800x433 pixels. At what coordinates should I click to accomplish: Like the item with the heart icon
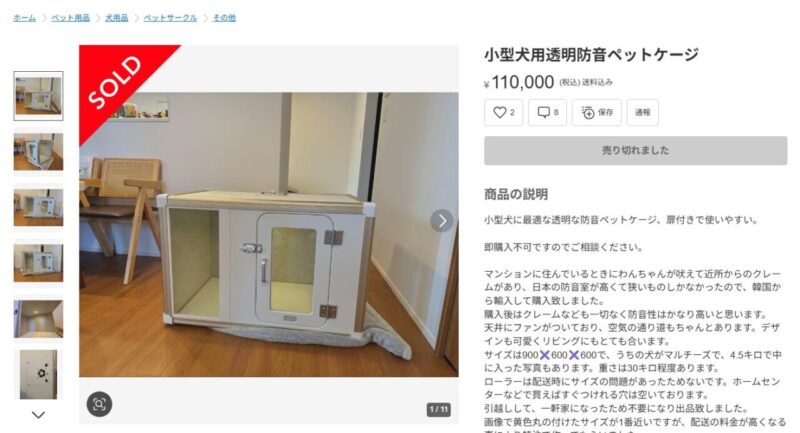(503, 112)
